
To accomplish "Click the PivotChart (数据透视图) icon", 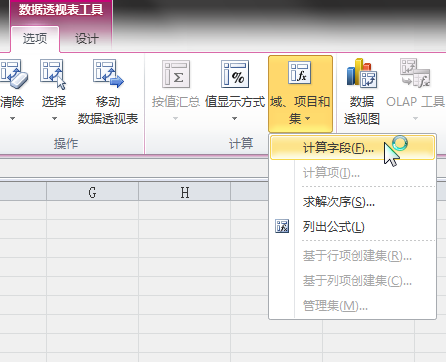I will point(362,73).
